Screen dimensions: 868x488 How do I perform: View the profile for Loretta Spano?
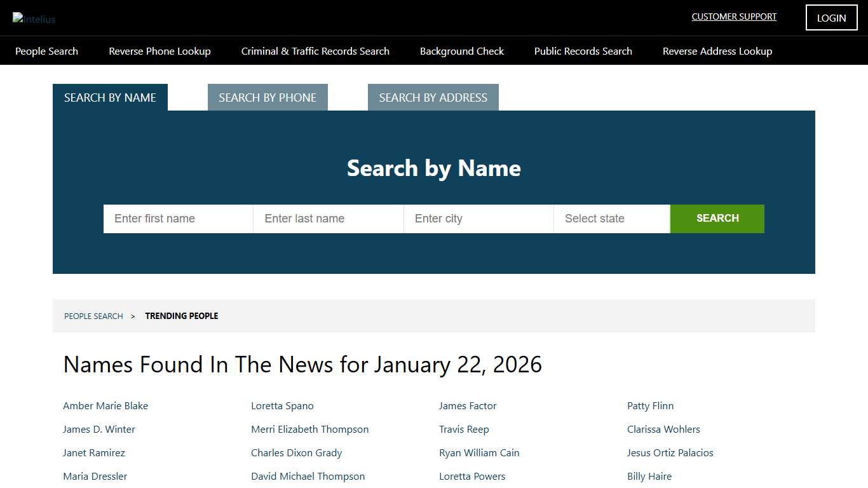pyautogui.click(x=282, y=405)
